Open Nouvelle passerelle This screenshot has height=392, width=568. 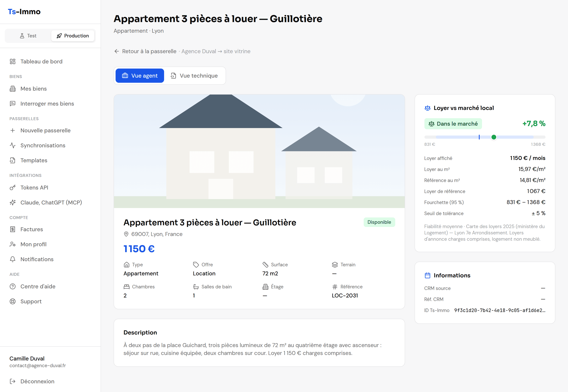[x=50, y=130]
